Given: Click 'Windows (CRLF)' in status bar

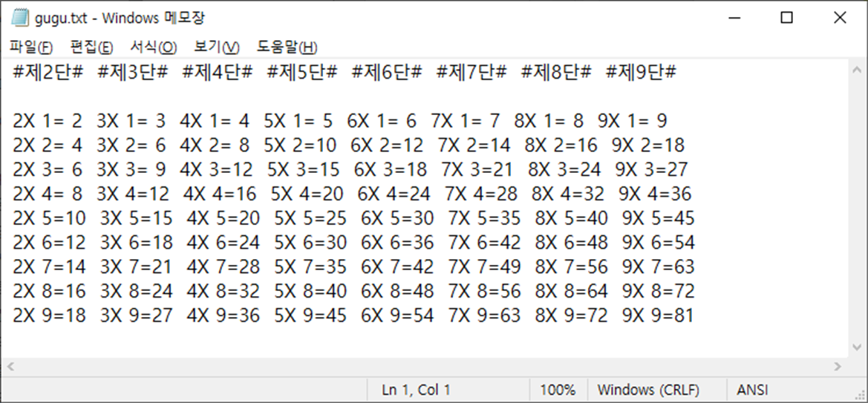Looking at the screenshot, I should tap(648, 390).
